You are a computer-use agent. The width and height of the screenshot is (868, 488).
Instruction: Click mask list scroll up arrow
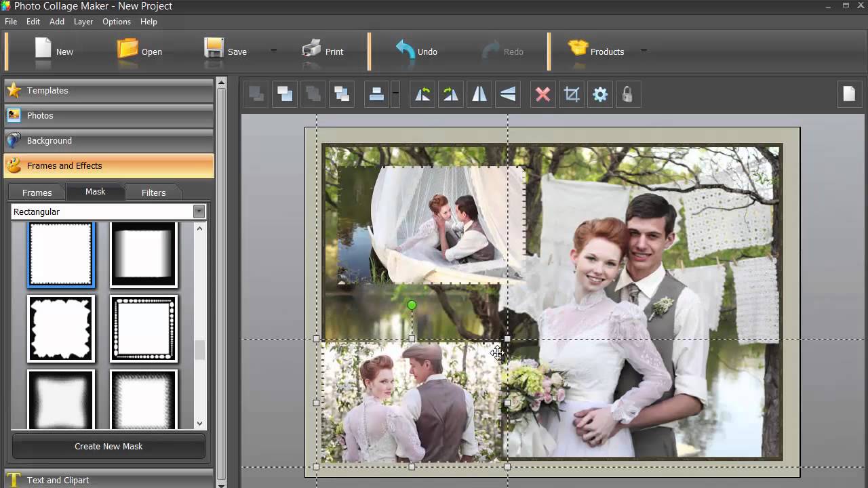click(199, 228)
